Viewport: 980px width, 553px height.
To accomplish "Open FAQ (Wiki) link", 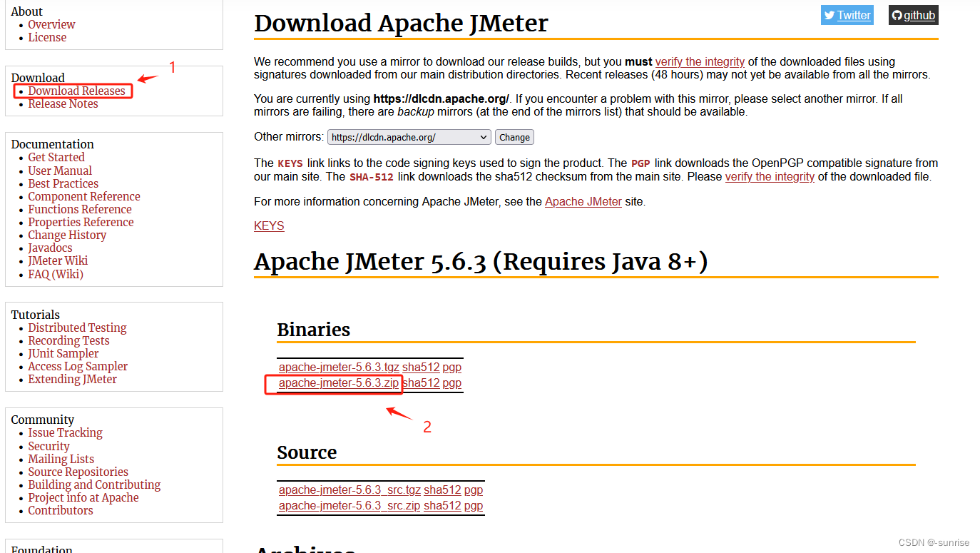I will click(56, 274).
